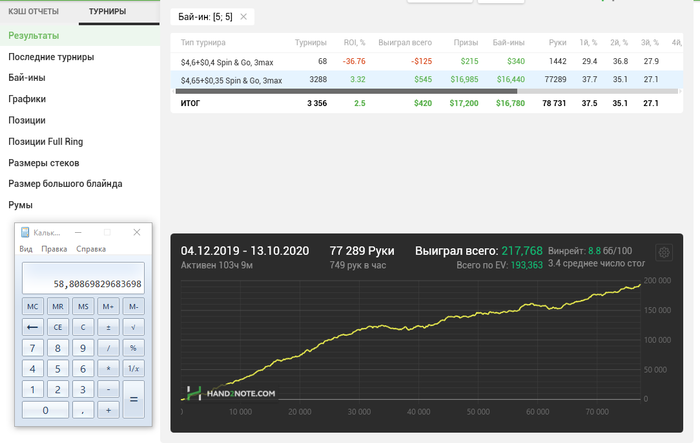The width and height of the screenshot is (700, 443).
Task: Select the $4,65+$0,35 Spin & Go row
Action: (x=426, y=79)
